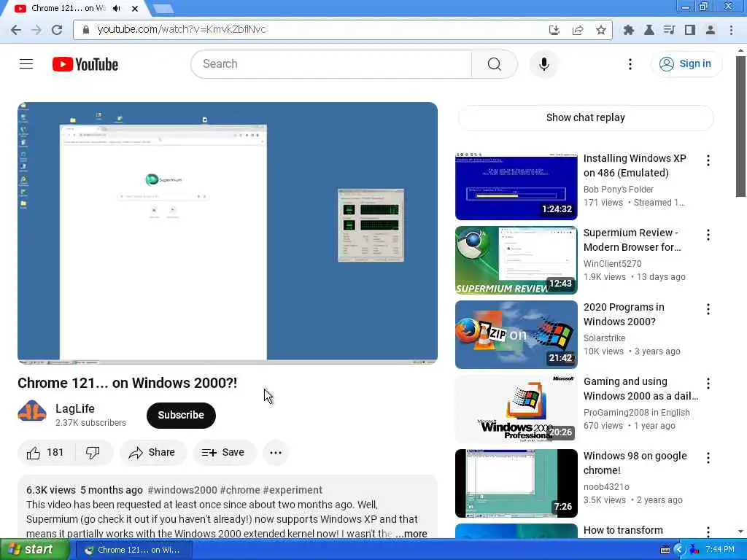
Task: Open the LagLife channel avatar
Action: point(32,411)
